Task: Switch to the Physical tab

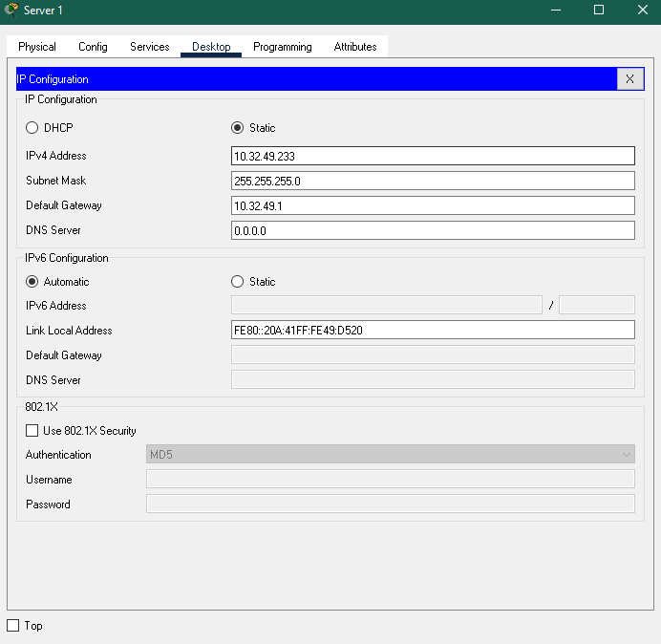Action: (x=37, y=47)
